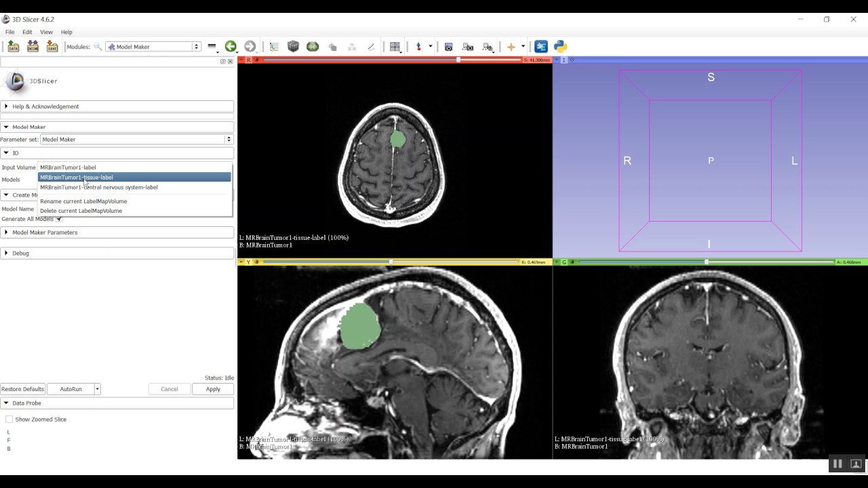Open Volume Rendering cube icon
Image resolution: width=868 pixels, height=488 pixels.
point(293,47)
